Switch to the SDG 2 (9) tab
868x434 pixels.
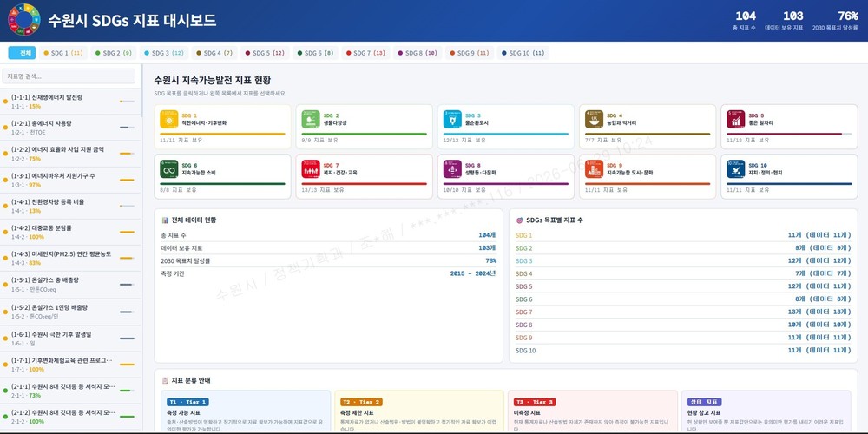[x=114, y=53]
